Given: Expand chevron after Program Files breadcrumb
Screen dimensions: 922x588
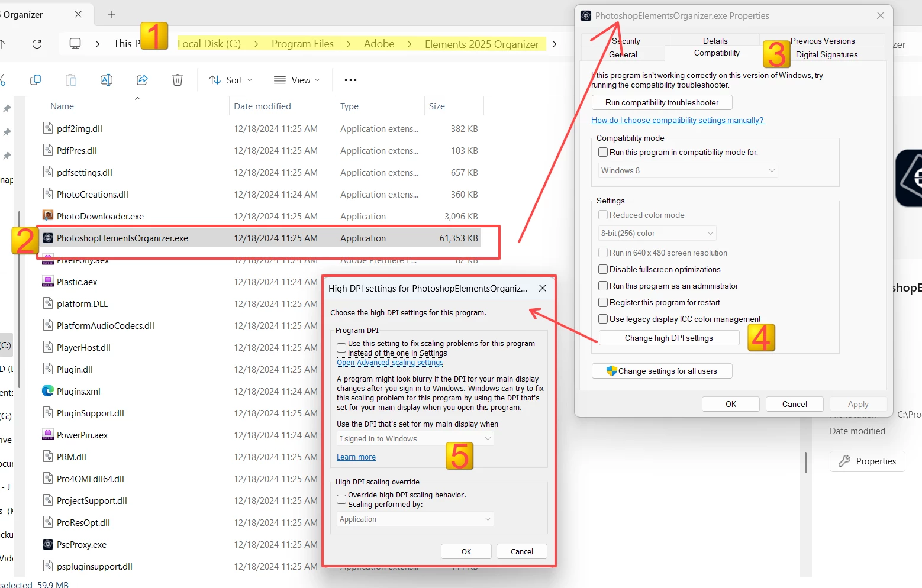Looking at the screenshot, I should tap(349, 44).
